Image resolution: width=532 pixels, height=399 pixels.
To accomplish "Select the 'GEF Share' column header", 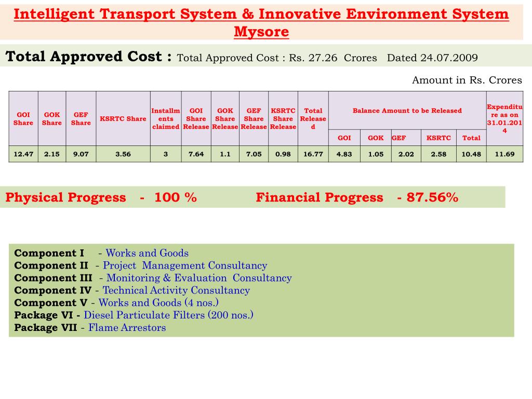I will tap(81, 119).
